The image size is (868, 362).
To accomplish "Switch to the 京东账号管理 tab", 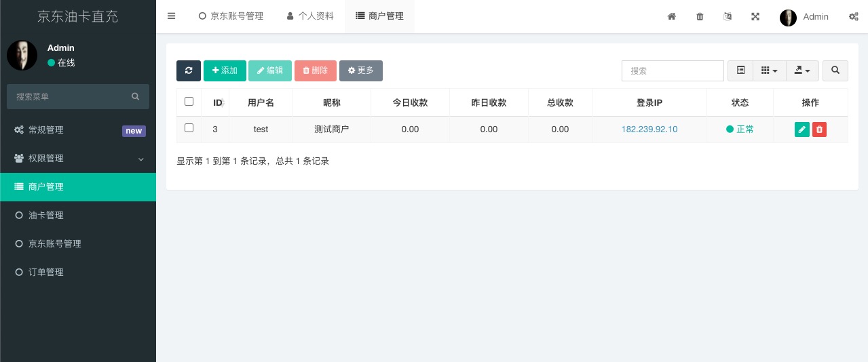I will tap(231, 16).
